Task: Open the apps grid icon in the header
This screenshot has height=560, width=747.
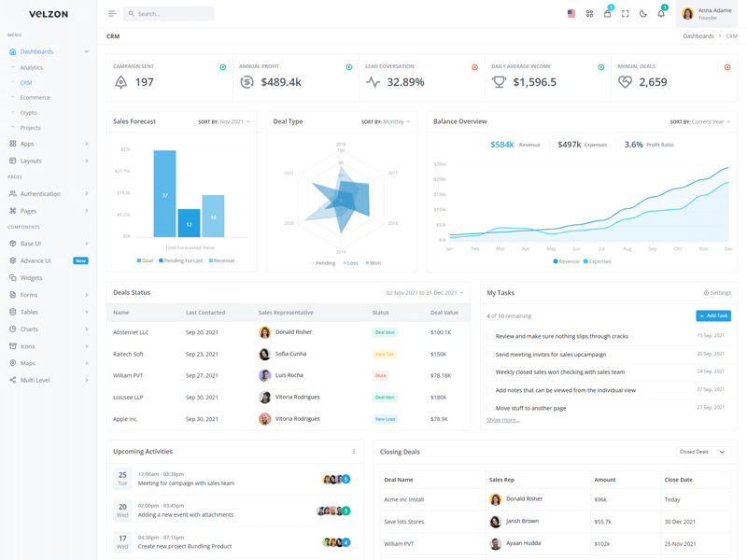Action: pos(589,13)
